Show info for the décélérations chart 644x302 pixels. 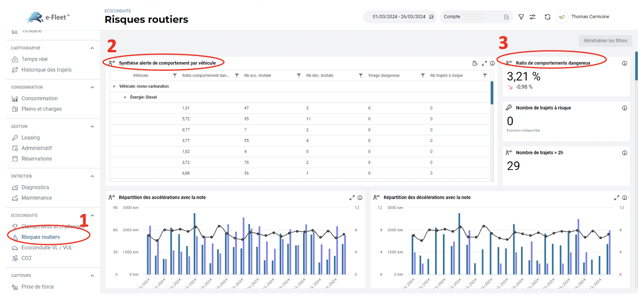point(624,197)
